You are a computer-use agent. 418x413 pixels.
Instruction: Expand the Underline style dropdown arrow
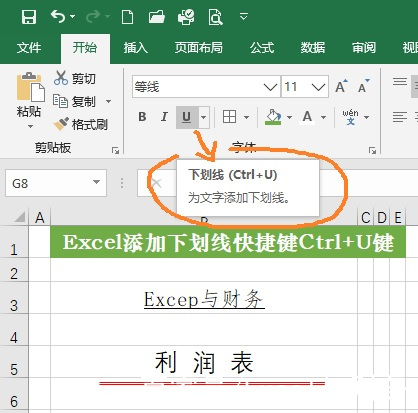[204, 117]
